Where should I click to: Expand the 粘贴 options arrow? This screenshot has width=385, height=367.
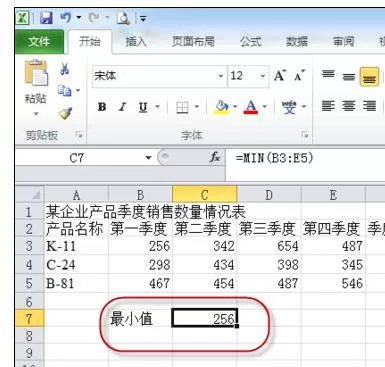point(36,113)
